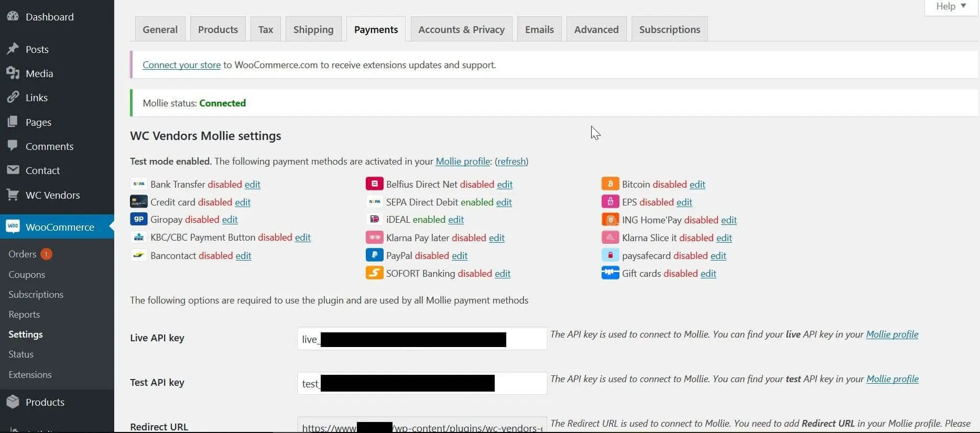Click inside the Test API key field
The height and width of the screenshot is (433, 980).
click(422, 383)
